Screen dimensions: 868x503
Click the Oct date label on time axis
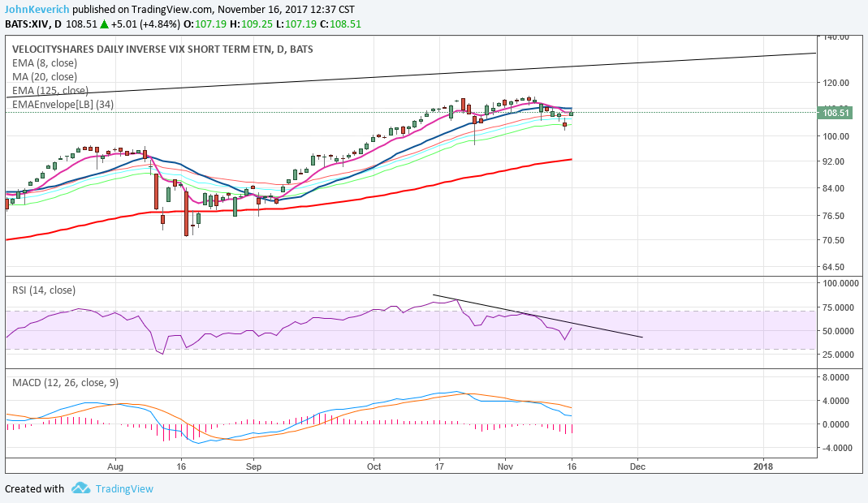click(x=374, y=466)
